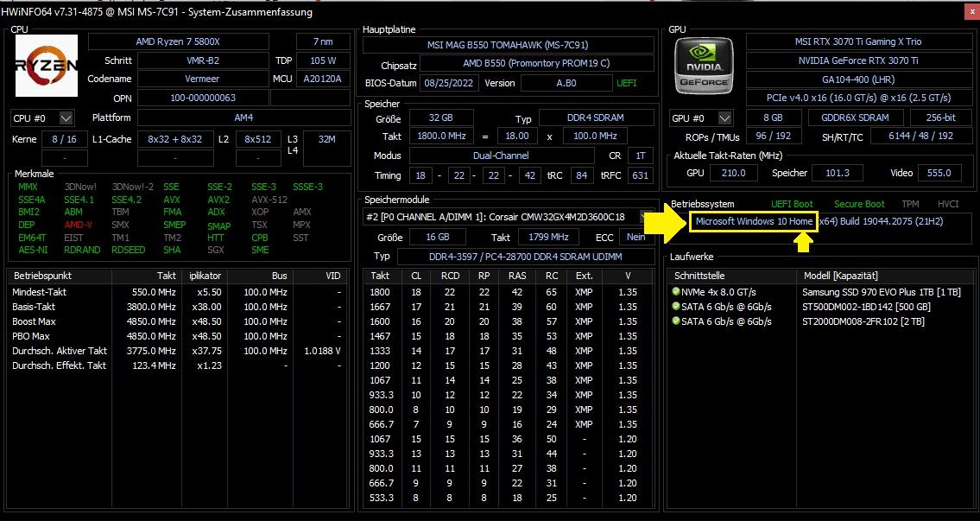Click the tRFC 631 value
980x521 pixels.
tap(640, 175)
